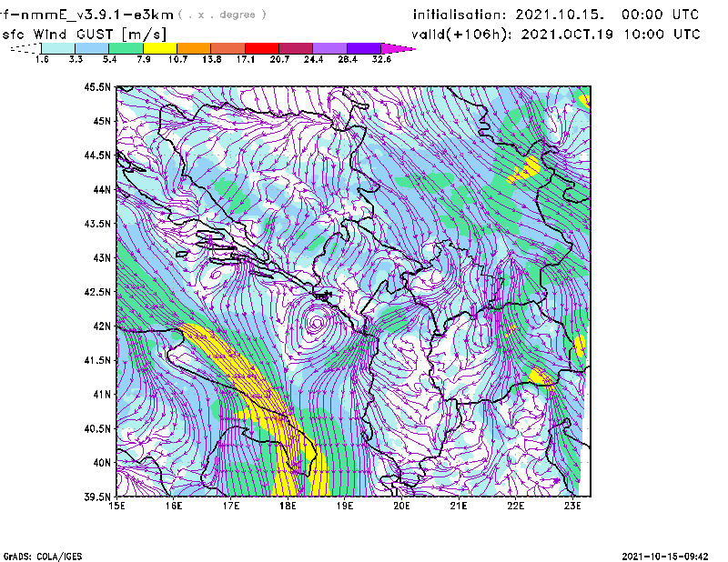Pick the crimson 20.7–24.4 legend swatch

tap(296, 48)
